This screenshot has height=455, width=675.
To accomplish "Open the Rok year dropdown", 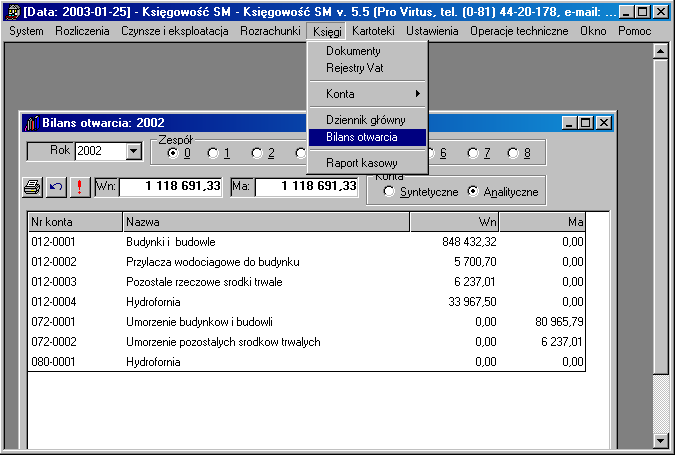I will 134,152.
